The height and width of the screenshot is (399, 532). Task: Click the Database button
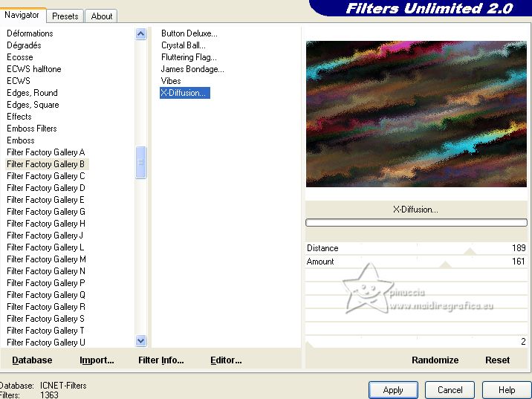point(32,360)
